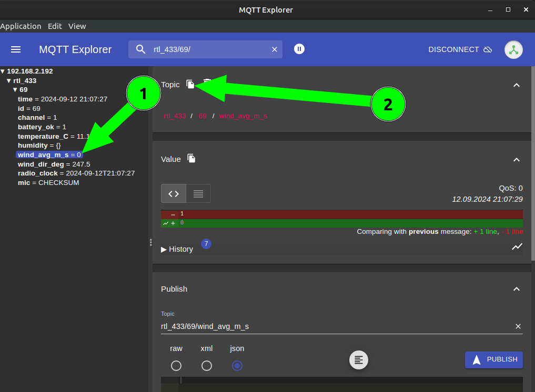Image resolution: width=535 pixels, height=392 pixels.
Task: Expand the History section
Action: (177, 249)
